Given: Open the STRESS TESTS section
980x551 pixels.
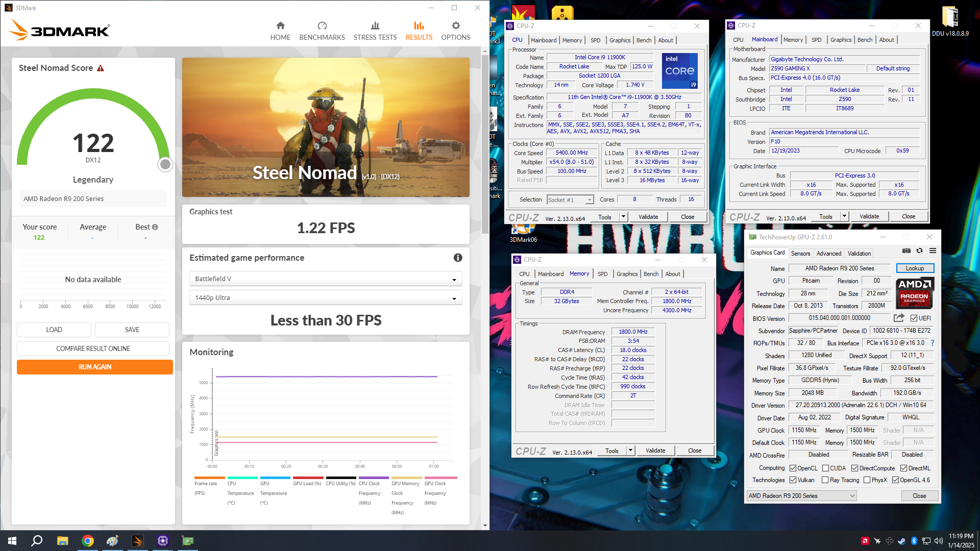Looking at the screenshot, I should 375,31.
